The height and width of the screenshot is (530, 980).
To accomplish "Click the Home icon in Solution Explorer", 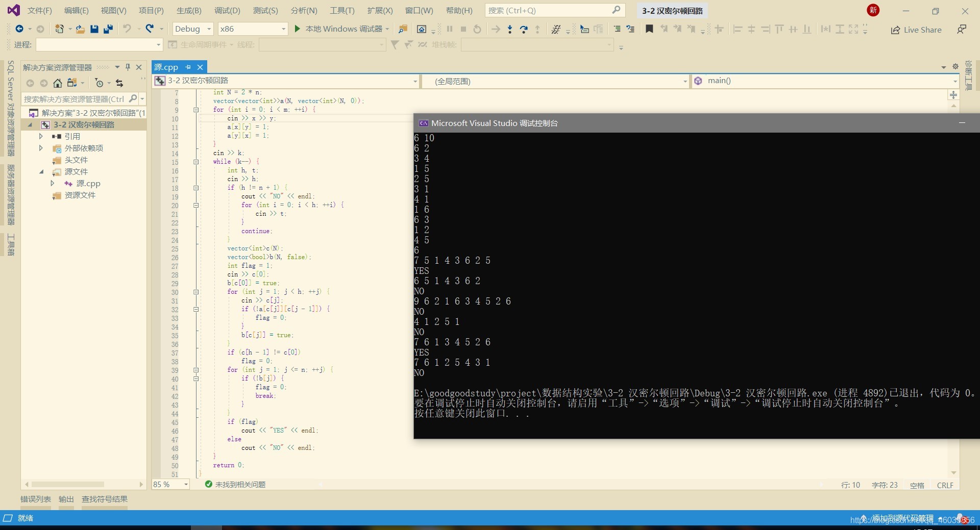I will (58, 83).
